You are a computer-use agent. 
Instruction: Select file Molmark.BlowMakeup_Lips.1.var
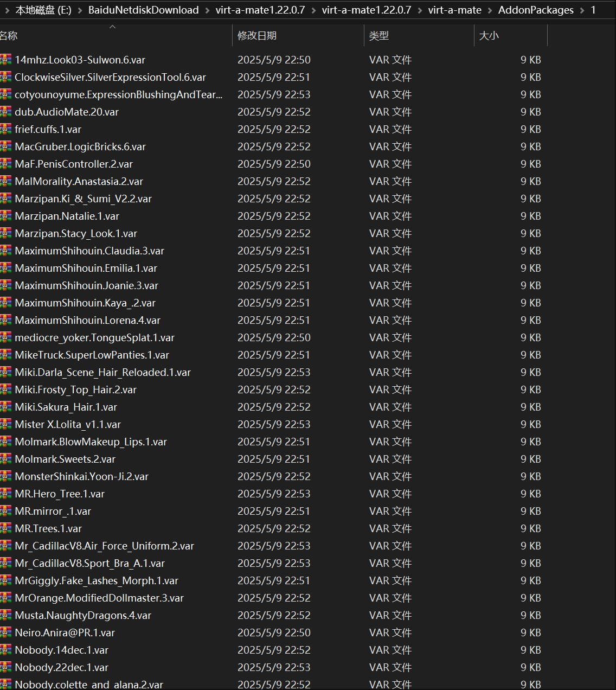coord(91,442)
